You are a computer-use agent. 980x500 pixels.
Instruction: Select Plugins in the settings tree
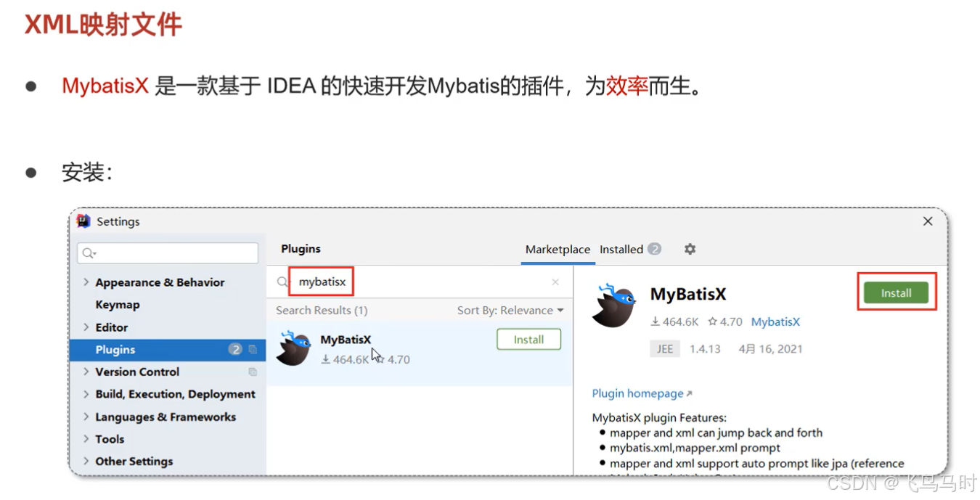(x=168, y=350)
